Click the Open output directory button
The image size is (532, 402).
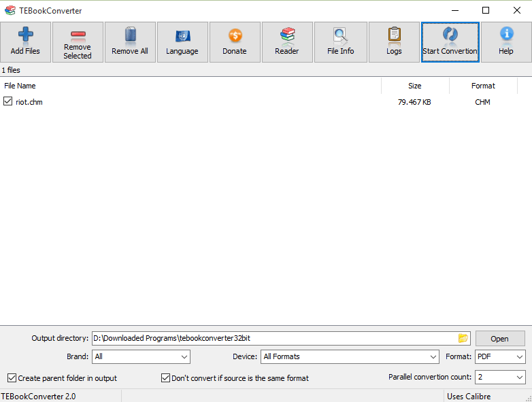pos(500,339)
